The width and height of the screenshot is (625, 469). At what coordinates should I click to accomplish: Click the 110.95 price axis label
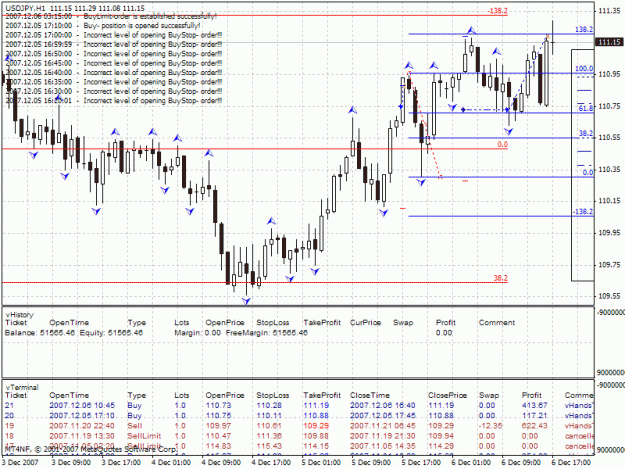click(609, 74)
